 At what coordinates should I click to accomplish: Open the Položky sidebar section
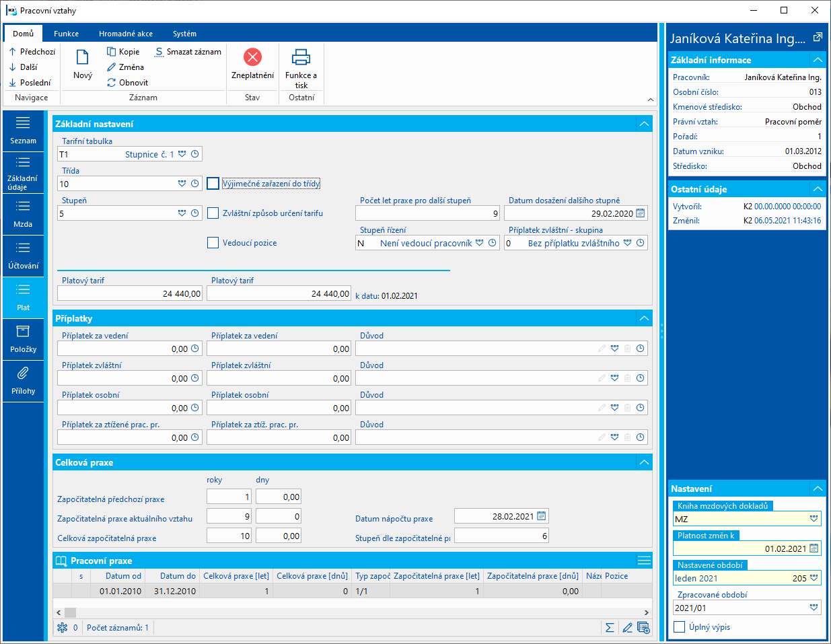pyautogui.click(x=23, y=339)
